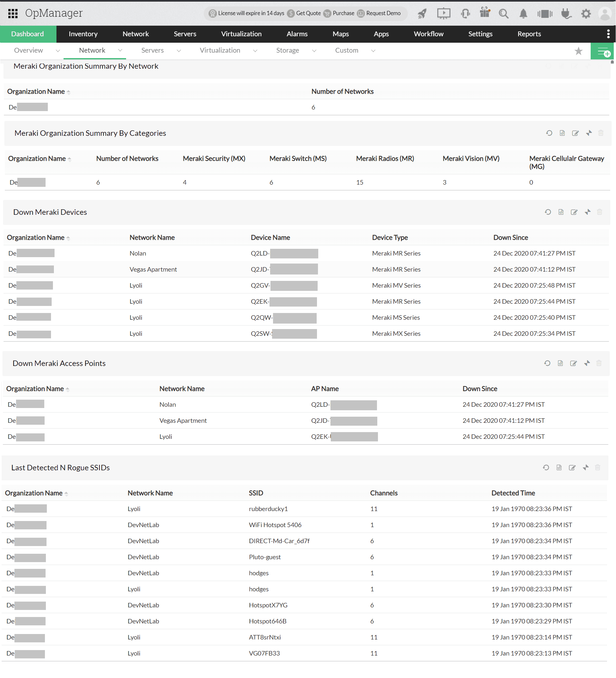Image resolution: width=616 pixels, height=678 pixels.
Task: Click the green add widget button
Action: [603, 51]
